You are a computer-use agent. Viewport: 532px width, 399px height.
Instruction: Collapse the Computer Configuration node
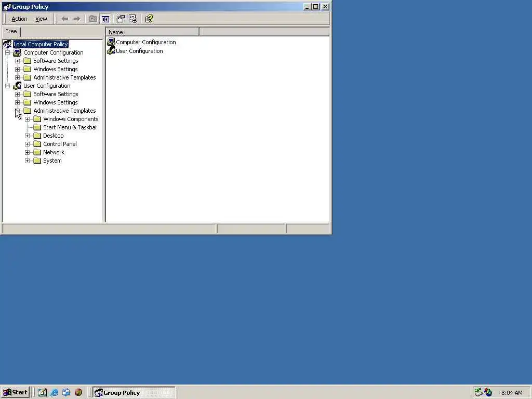coord(7,52)
